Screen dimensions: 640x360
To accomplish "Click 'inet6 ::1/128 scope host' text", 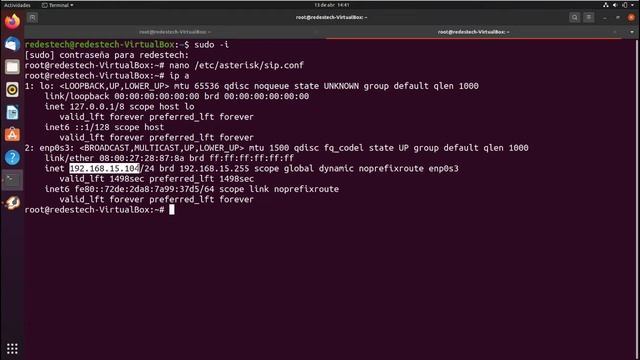I will pyautogui.click(x=104, y=127).
